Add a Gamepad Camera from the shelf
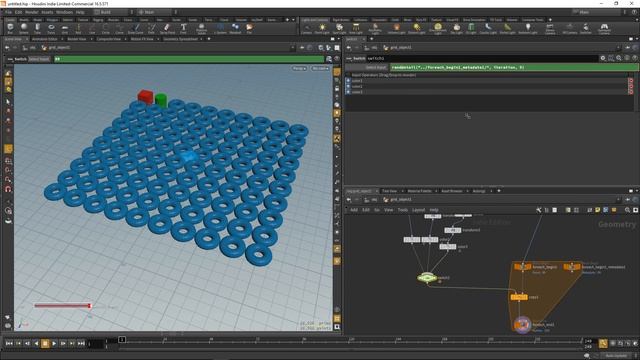 pos(604,28)
